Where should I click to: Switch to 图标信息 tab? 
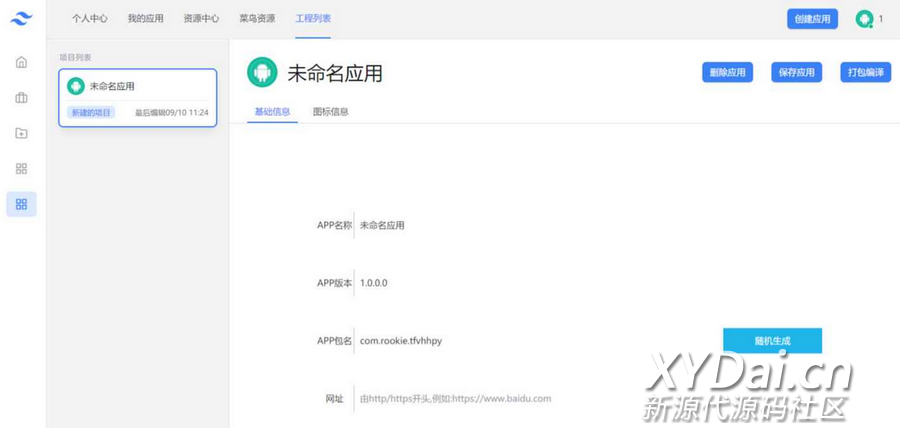point(331,112)
